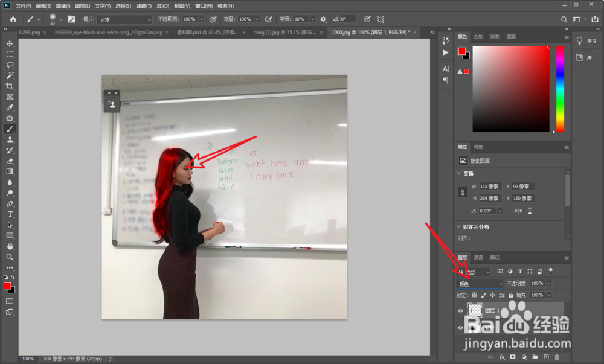The width and height of the screenshot is (604, 364).
Task: Open brush settings panel icon in options bar
Action: 72,19
